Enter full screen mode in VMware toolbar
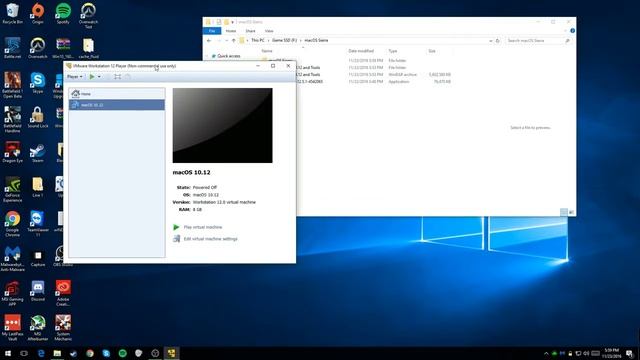640x360 pixels. point(118,77)
